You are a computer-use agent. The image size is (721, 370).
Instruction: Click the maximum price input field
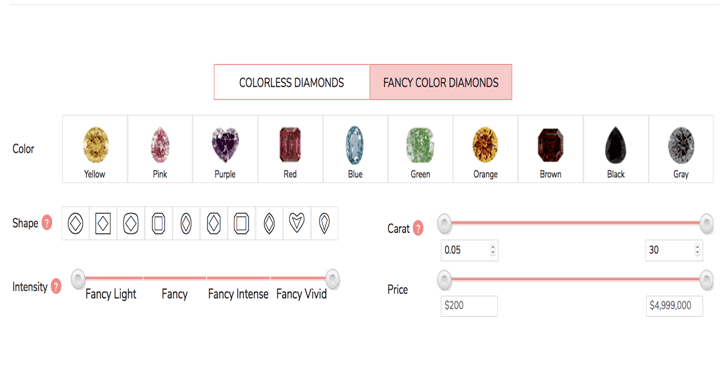(675, 306)
